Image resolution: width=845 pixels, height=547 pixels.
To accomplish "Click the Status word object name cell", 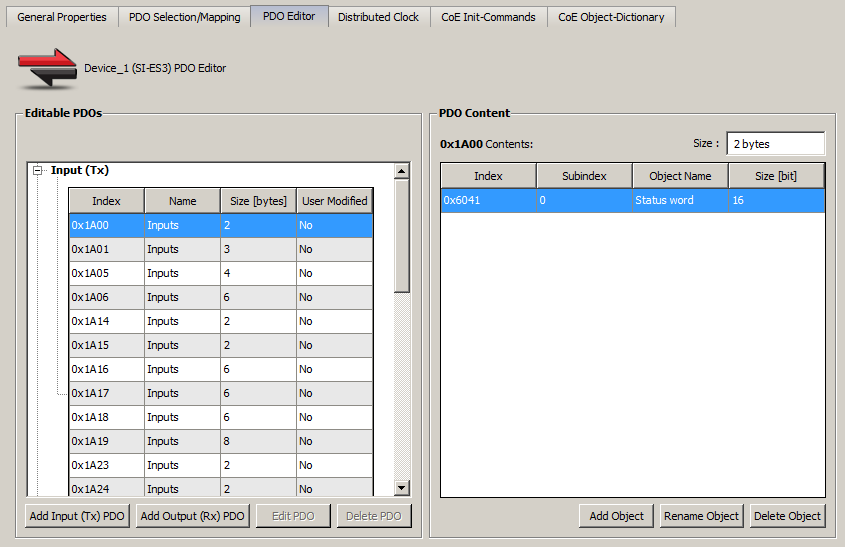I will click(x=681, y=200).
